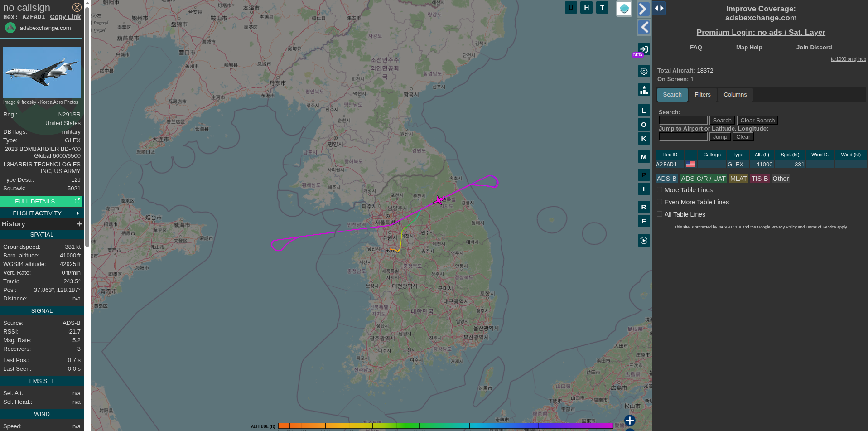This screenshot has width=868, height=431.
Task: Toggle the R map button
Action: coord(644,207)
